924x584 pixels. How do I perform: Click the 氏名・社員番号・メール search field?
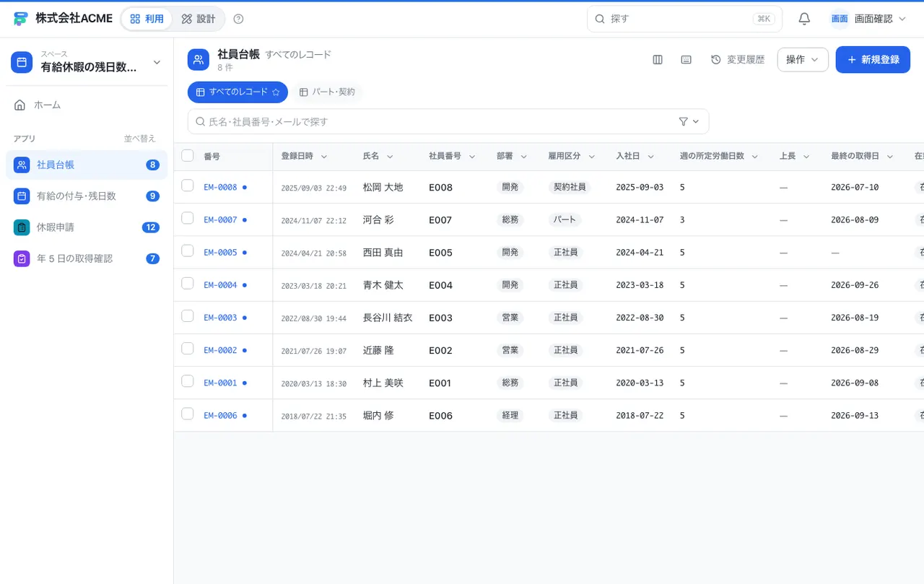click(448, 121)
